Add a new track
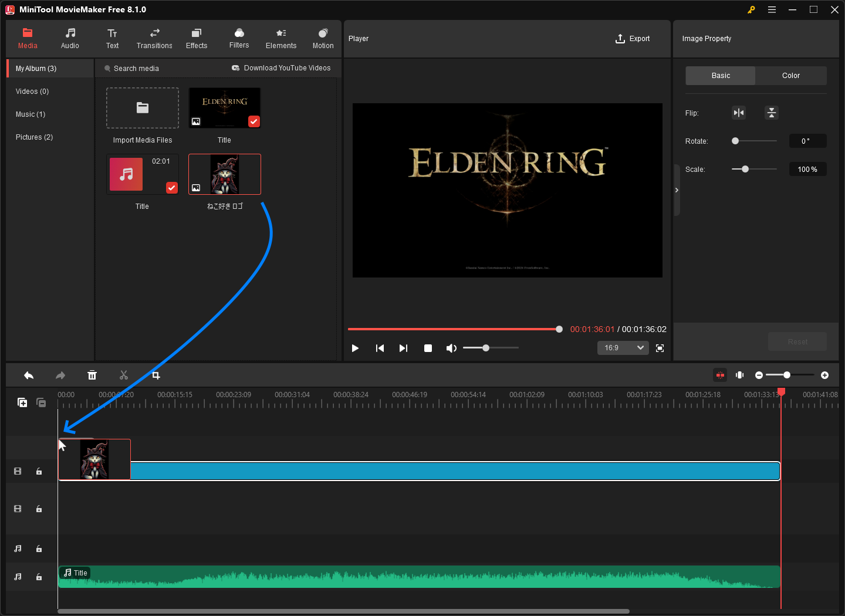845x616 pixels. click(x=22, y=402)
